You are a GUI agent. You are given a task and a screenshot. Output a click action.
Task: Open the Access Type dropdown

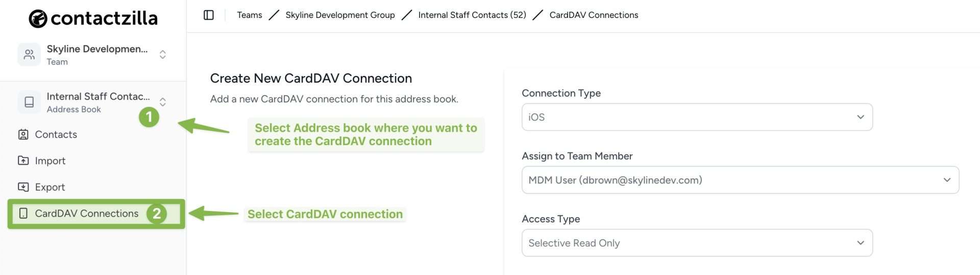coord(697,243)
